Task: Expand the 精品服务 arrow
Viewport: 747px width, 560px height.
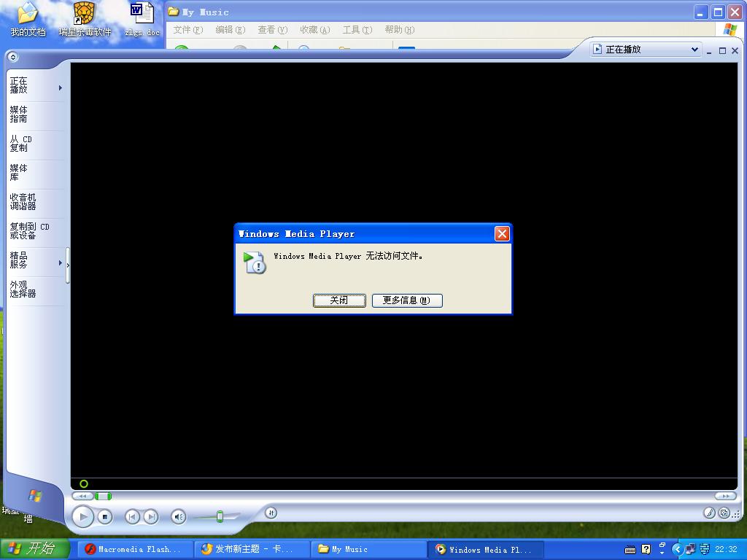Action: 61,262
